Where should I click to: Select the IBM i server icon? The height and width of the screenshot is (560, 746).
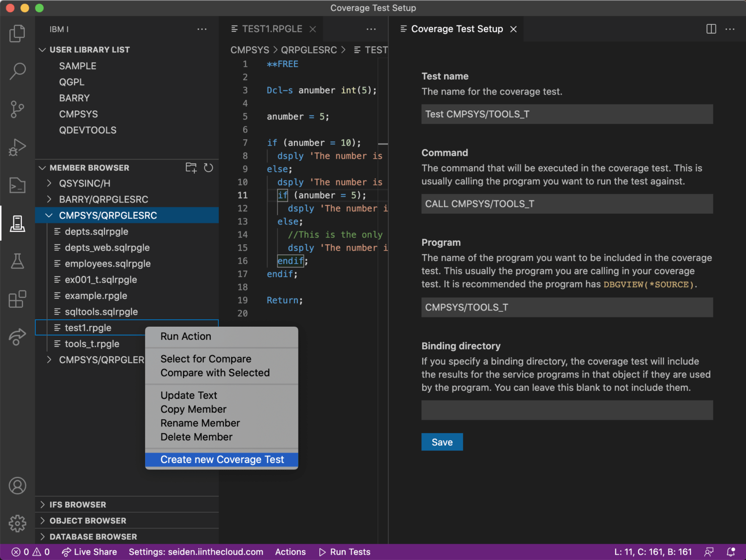(17, 223)
